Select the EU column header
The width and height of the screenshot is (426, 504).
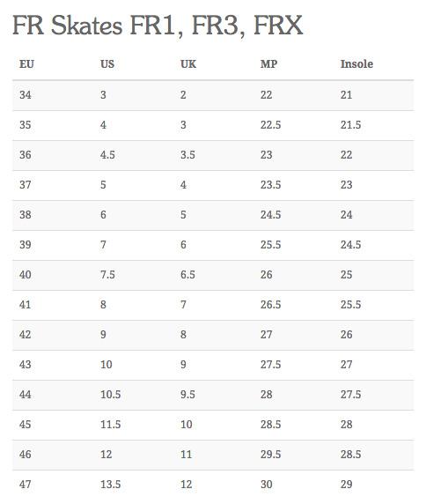pos(26,64)
